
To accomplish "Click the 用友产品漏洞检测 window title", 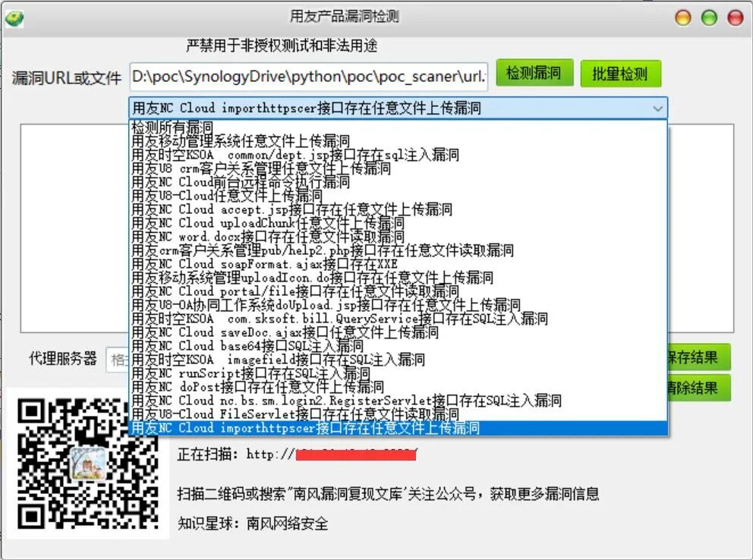I will [x=345, y=17].
